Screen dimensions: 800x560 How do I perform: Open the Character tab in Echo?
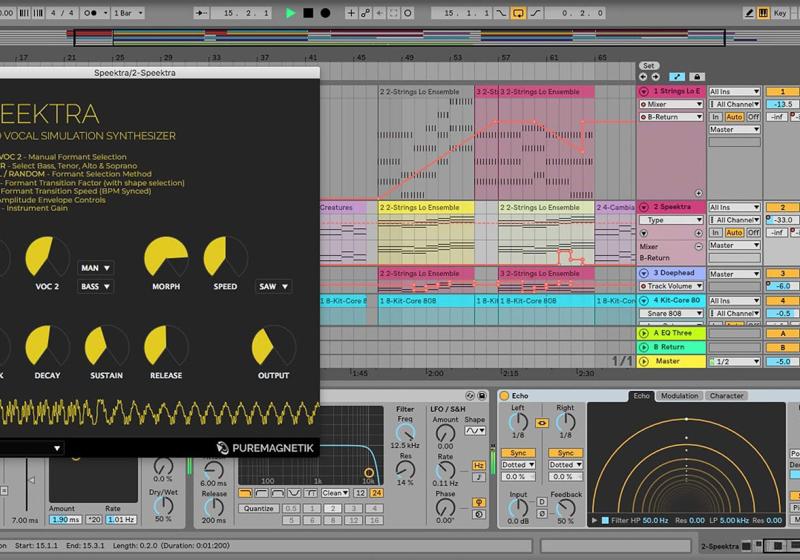tap(726, 396)
